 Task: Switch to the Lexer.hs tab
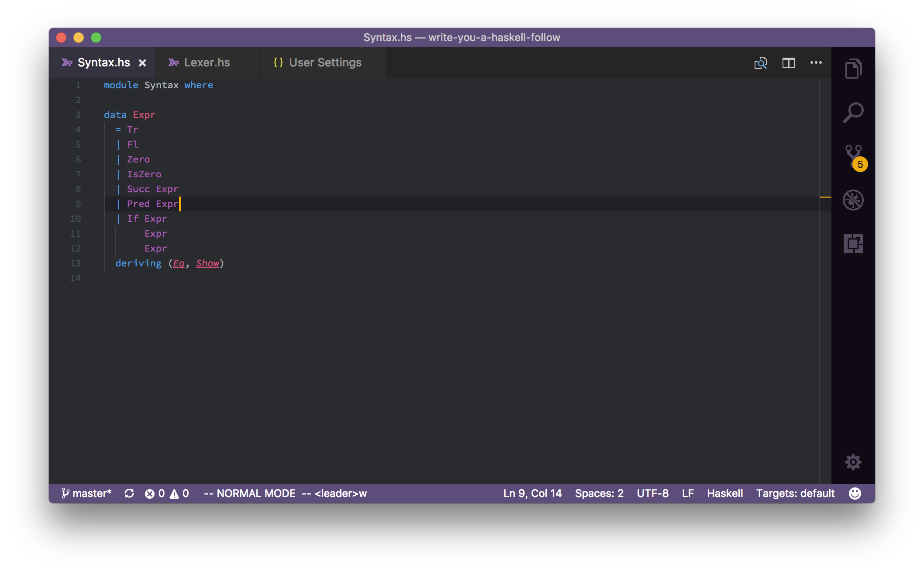point(207,62)
